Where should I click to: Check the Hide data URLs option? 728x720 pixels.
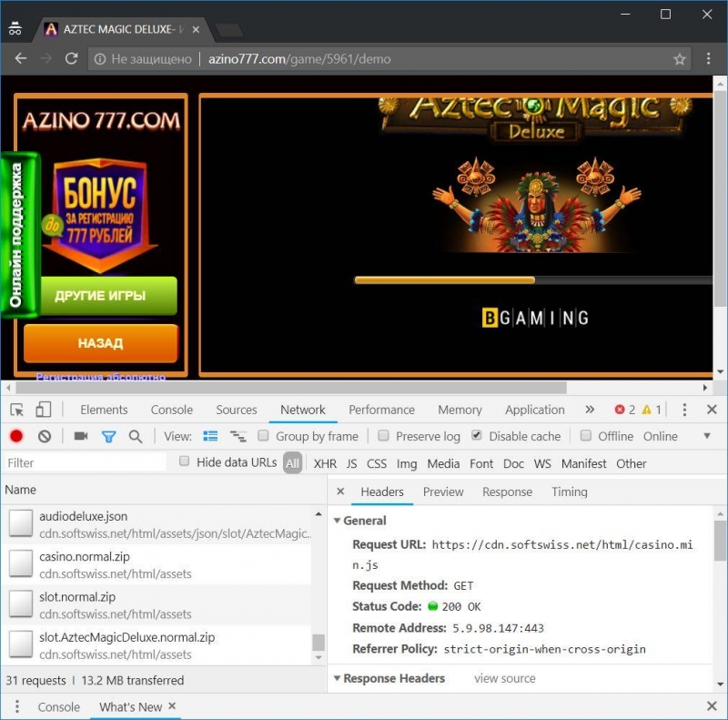pyautogui.click(x=185, y=462)
